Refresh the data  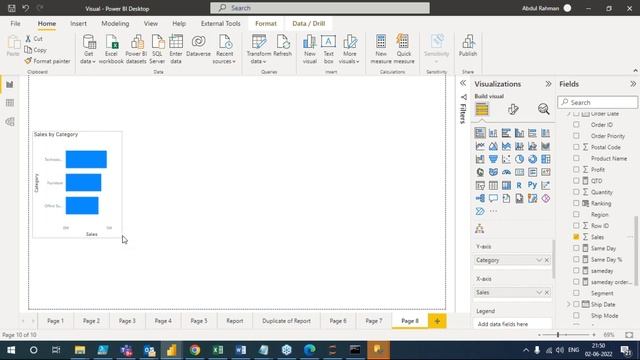coord(282,46)
